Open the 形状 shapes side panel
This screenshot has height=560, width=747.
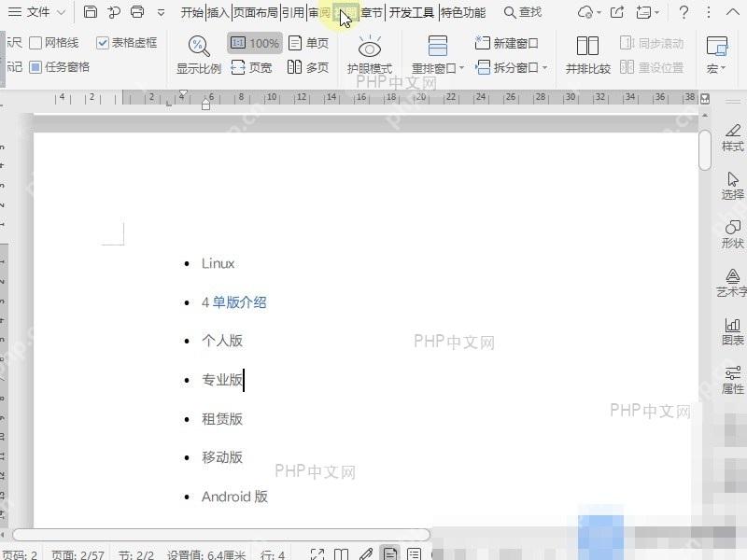pos(732,235)
